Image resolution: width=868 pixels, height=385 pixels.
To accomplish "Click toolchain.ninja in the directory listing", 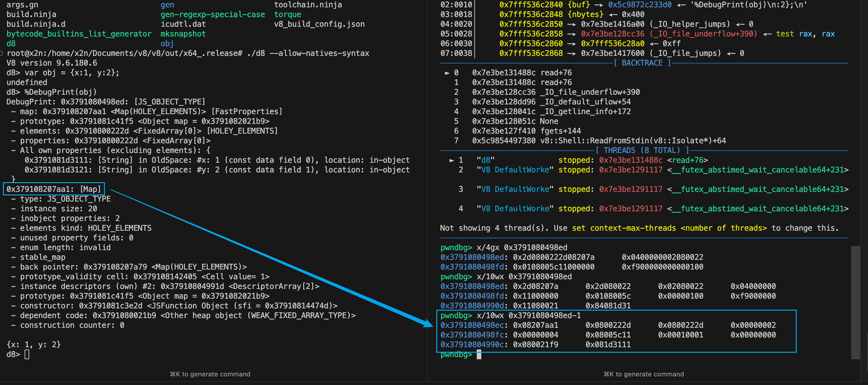I will 308,5.
